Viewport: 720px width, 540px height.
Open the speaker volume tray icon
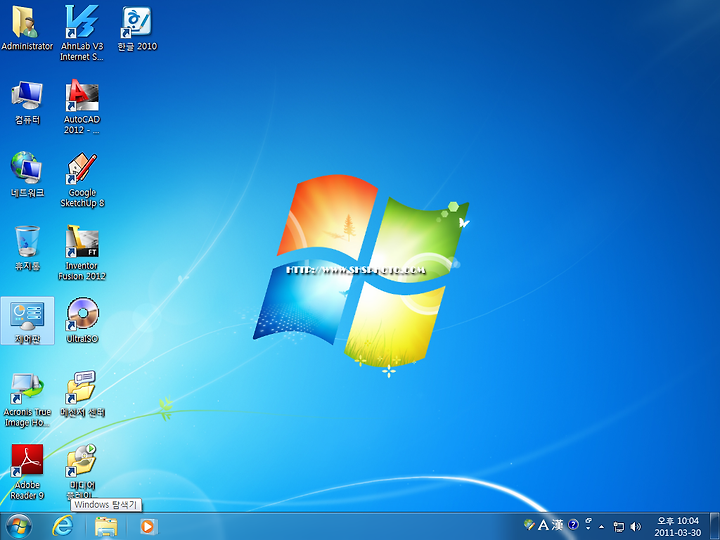pyautogui.click(x=636, y=527)
